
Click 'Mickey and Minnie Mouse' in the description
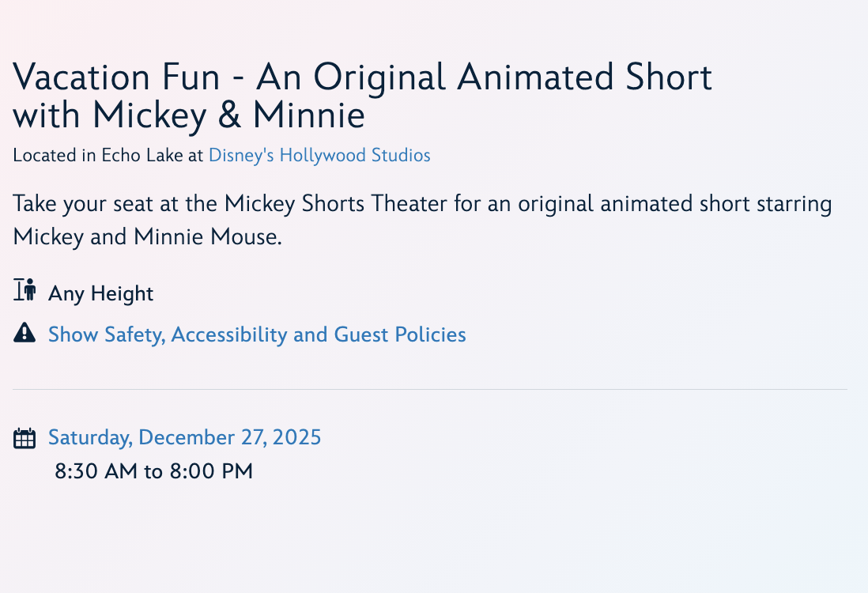(147, 237)
